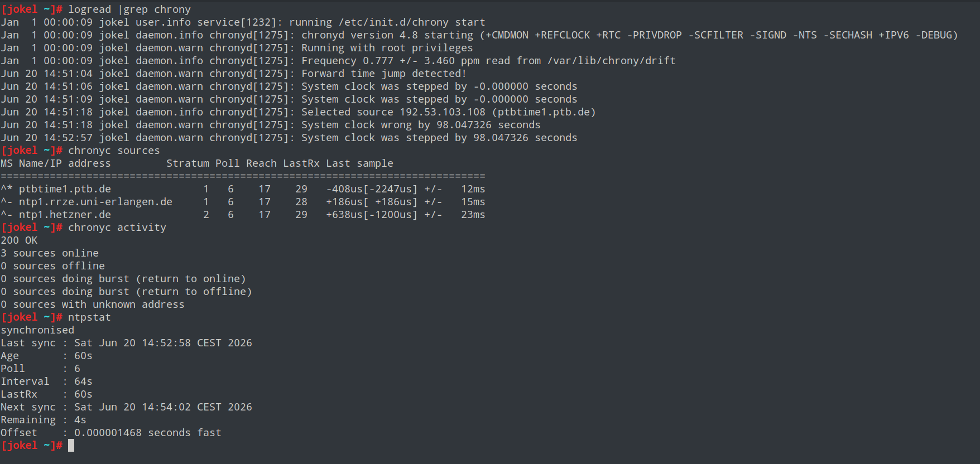Viewport: 980px width, 464px height.
Task: Click the 'logread |grep chrony' command text
Action: (129, 9)
